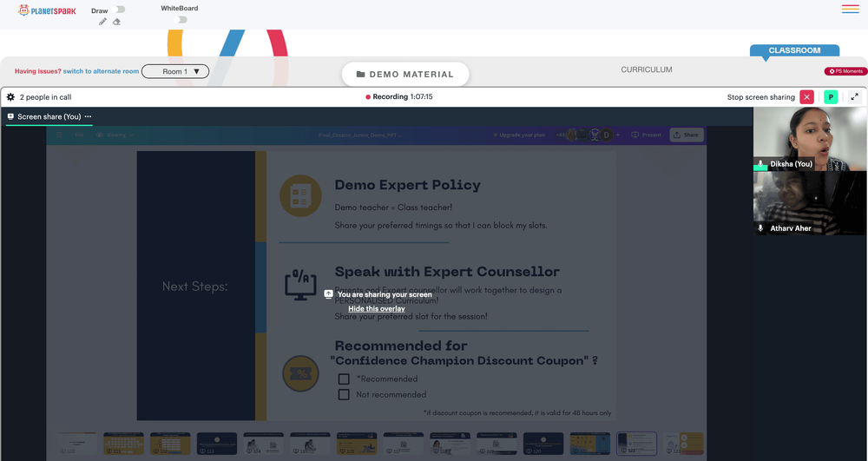This screenshot has width=868, height=461.
Task: Click the sharing-screen icon in the overlay
Action: [x=328, y=293]
